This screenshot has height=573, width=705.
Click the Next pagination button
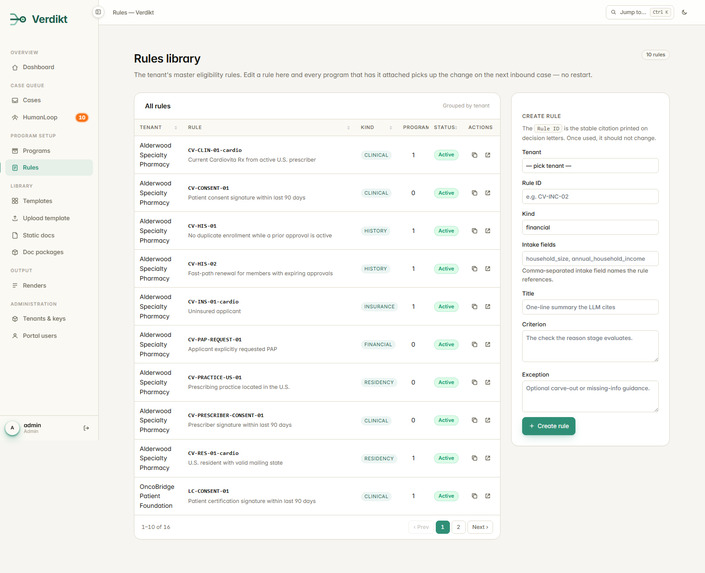tap(480, 527)
